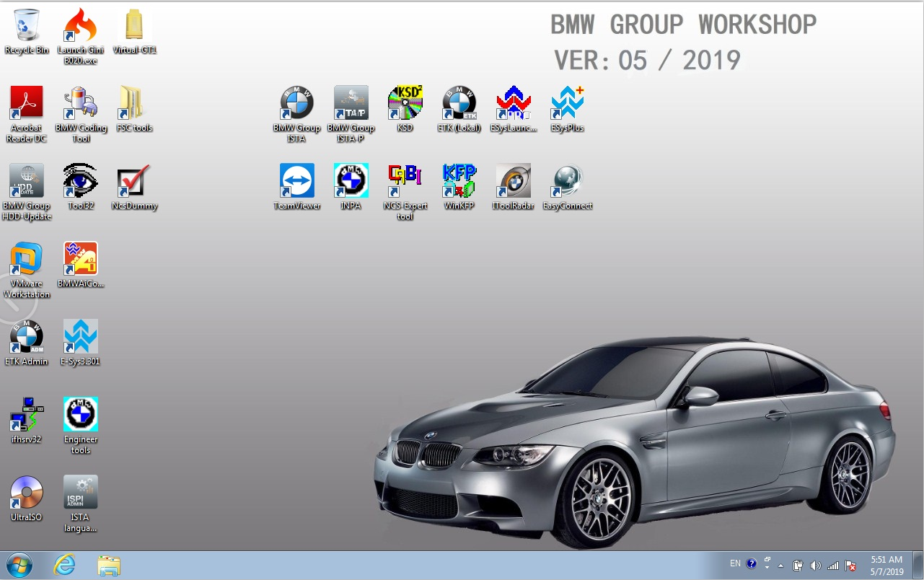Launch Internet Explorer from the taskbar
The width and height of the screenshot is (924, 580).
tap(64, 566)
